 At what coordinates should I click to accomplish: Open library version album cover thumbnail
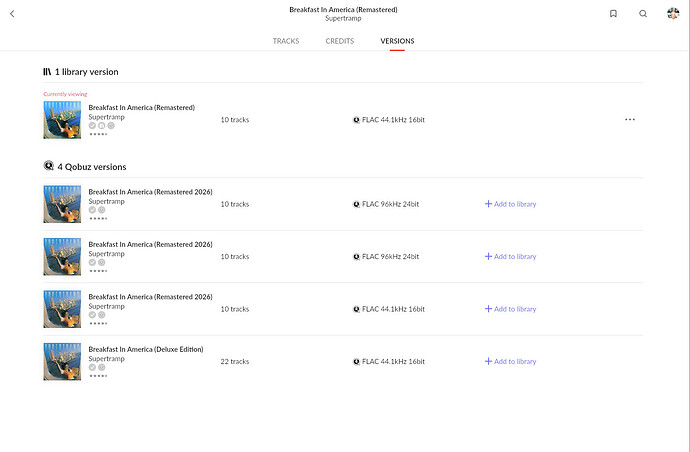coord(62,120)
